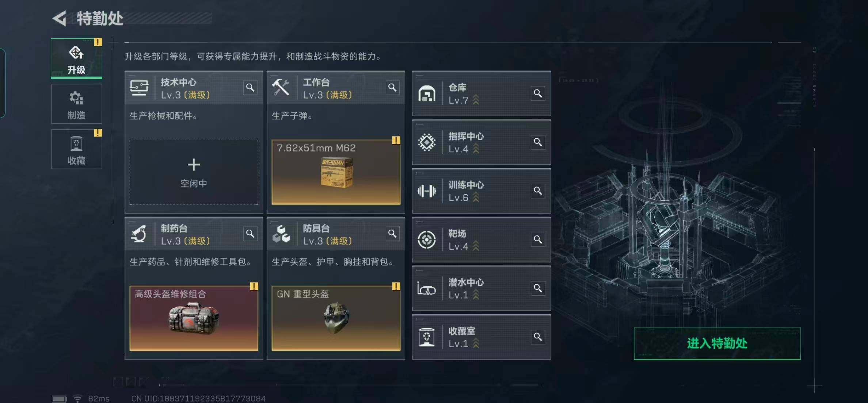Inspect 指挥中心 using its magnifier icon

click(x=538, y=142)
